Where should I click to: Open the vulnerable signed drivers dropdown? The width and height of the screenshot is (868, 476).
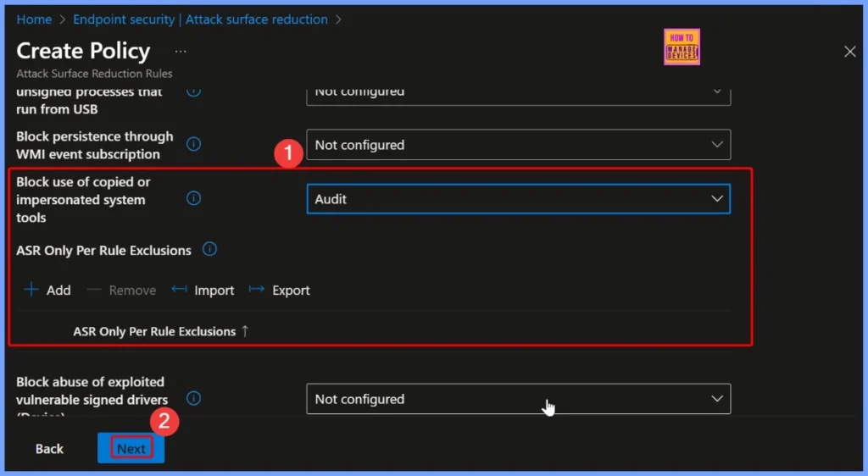[x=518, y=399]
